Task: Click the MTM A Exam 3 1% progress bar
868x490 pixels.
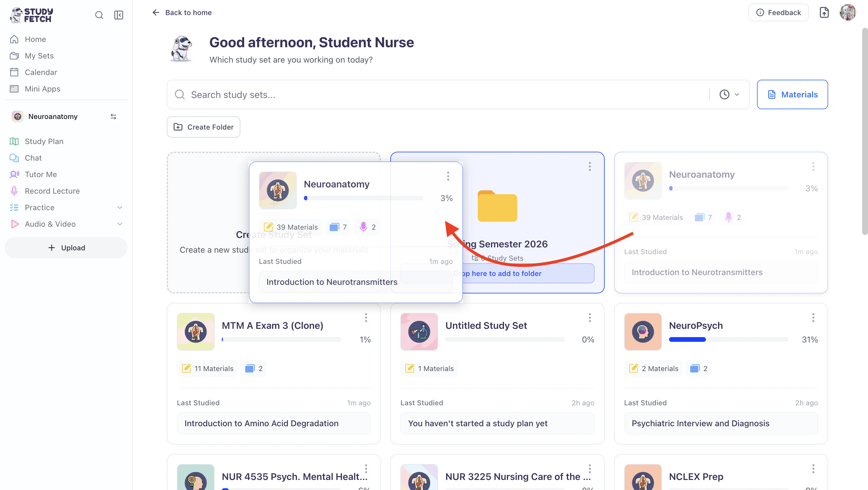Action: (x=281, y=340)
